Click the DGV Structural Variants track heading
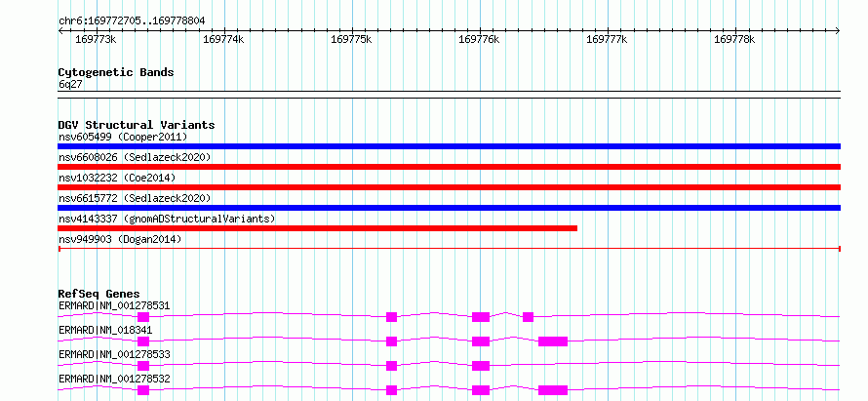The height and width of the screenshot is (401, 868). (137, 125)
